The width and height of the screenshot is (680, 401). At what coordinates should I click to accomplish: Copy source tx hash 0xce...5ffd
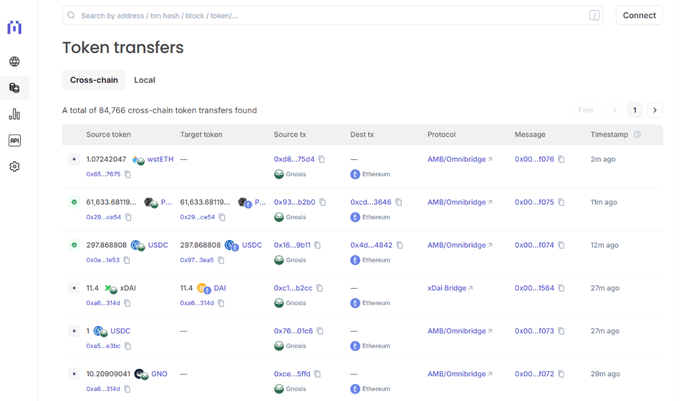(317, 374)
